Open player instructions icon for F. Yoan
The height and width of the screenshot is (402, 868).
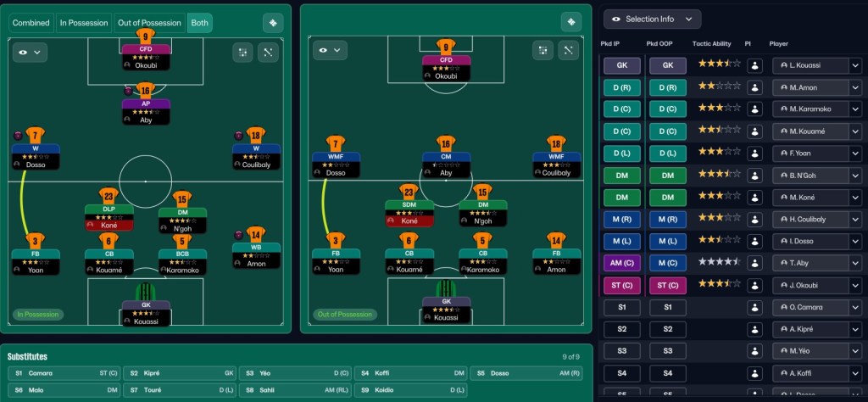(x=754, y=154)
